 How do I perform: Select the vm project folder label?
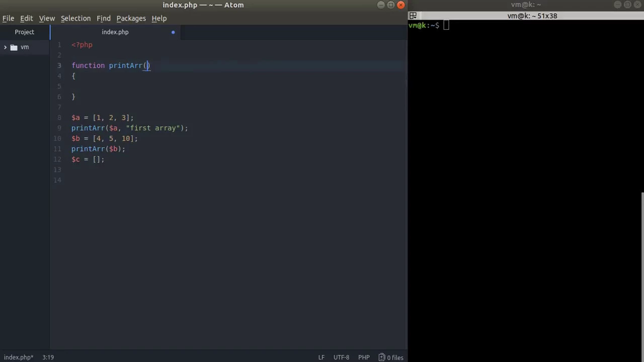[x=25, y=47]
